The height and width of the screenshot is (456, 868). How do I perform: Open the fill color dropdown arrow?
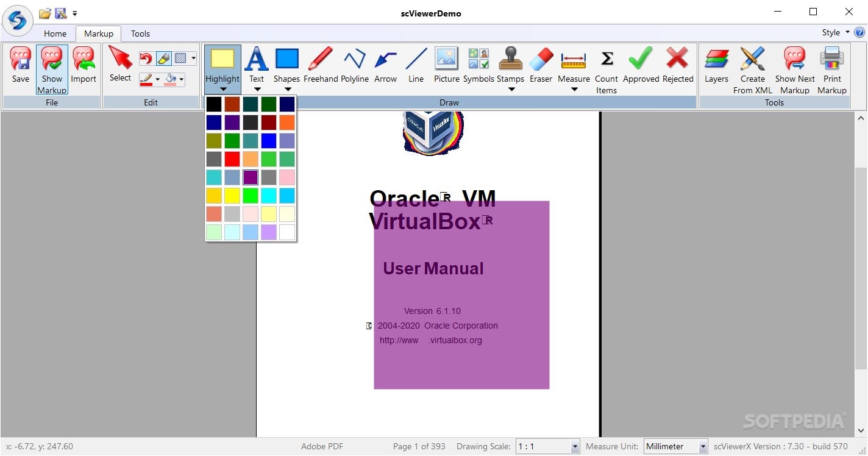(182, 79)
